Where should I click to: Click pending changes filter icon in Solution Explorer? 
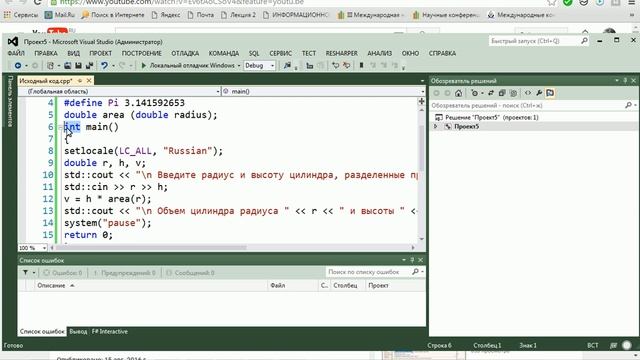tap(474, 93)
